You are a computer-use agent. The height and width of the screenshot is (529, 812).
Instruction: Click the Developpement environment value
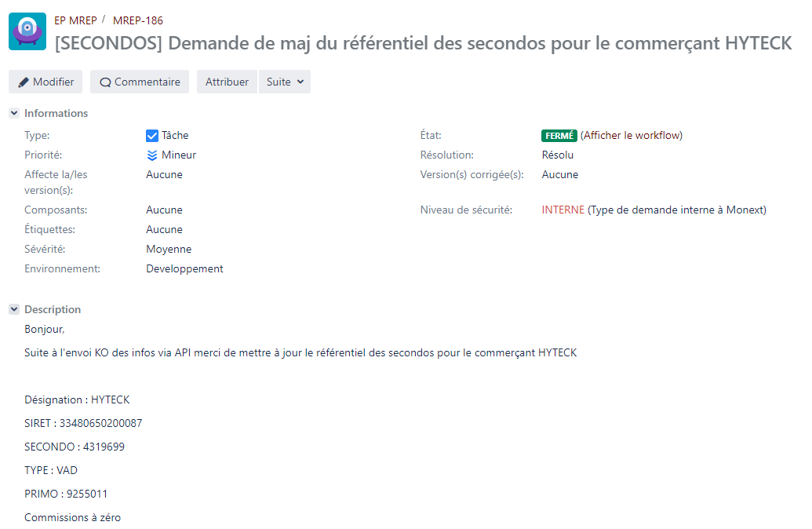(184, 268)
